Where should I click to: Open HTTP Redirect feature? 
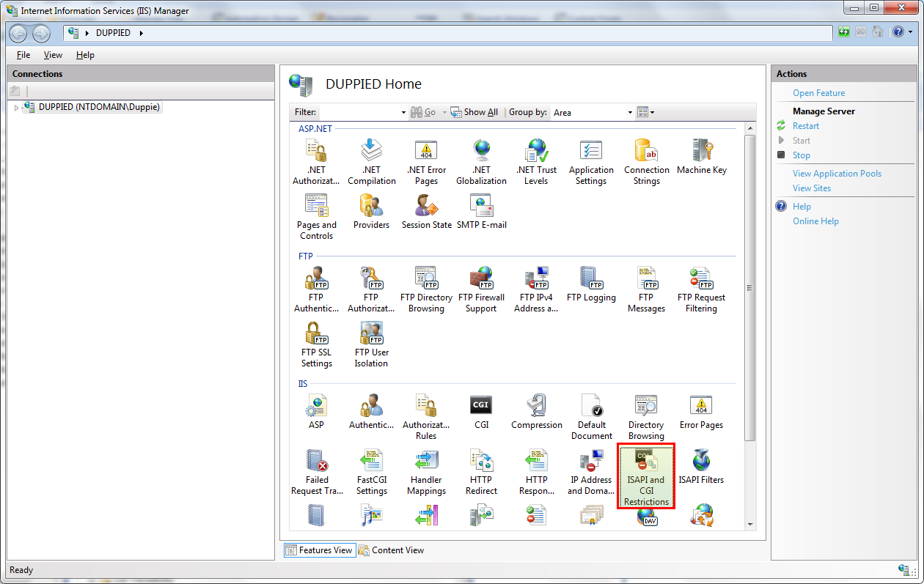481,473
